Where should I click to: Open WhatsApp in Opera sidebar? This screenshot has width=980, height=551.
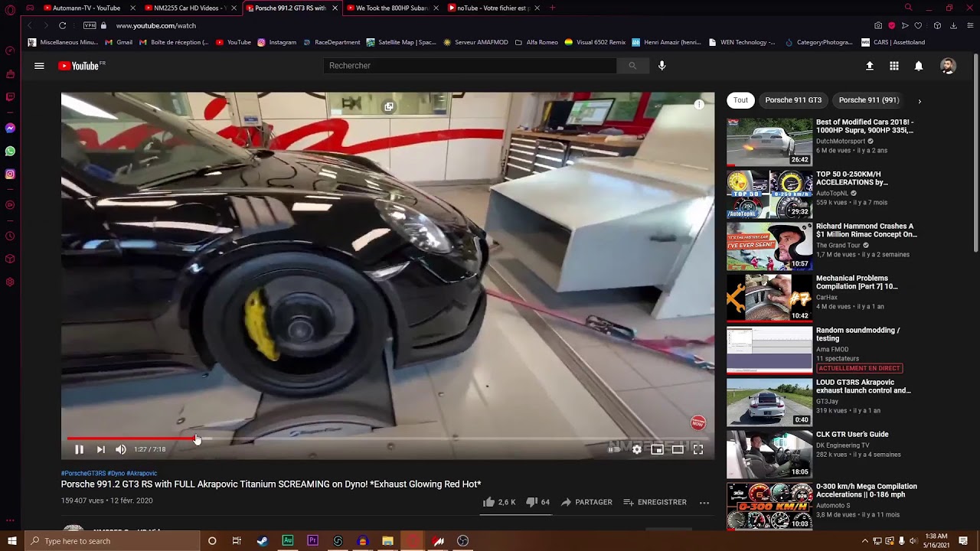click(x=10, y=151)
